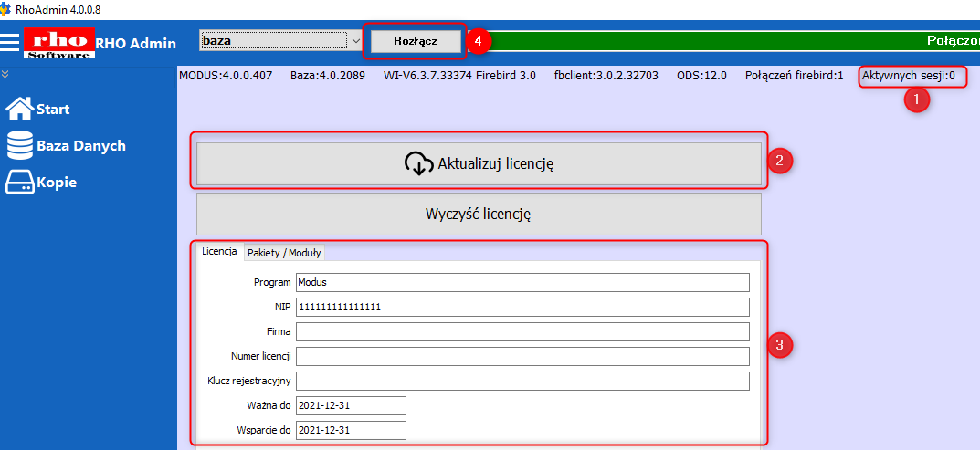Click the Baza Danych database icon

pos(19,146)
